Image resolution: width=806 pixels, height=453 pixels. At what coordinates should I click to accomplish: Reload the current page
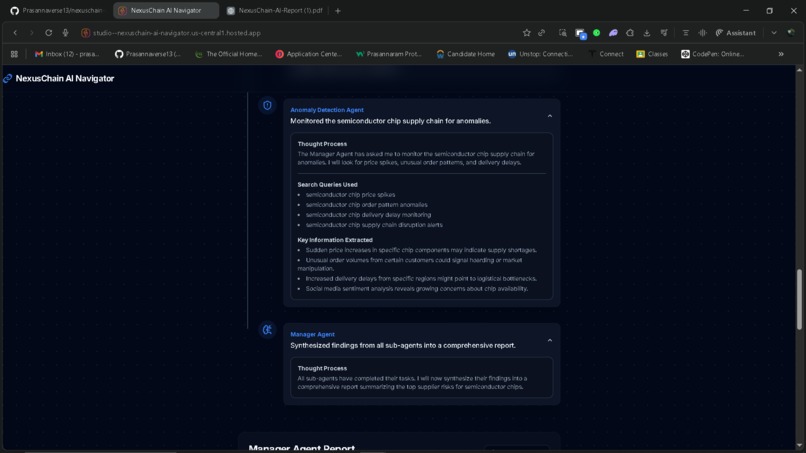[48, 33]
